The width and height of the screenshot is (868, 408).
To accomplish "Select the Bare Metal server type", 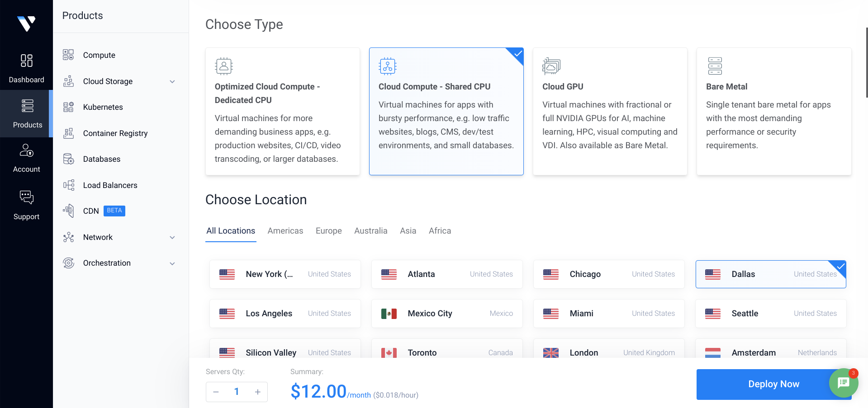I will click(x=774, y=112).
